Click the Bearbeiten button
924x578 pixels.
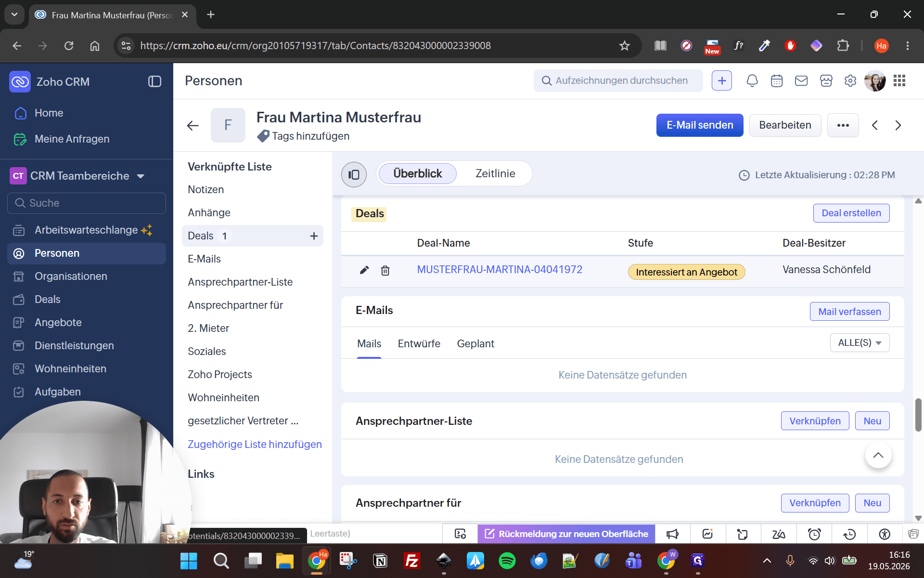[785, 125]
